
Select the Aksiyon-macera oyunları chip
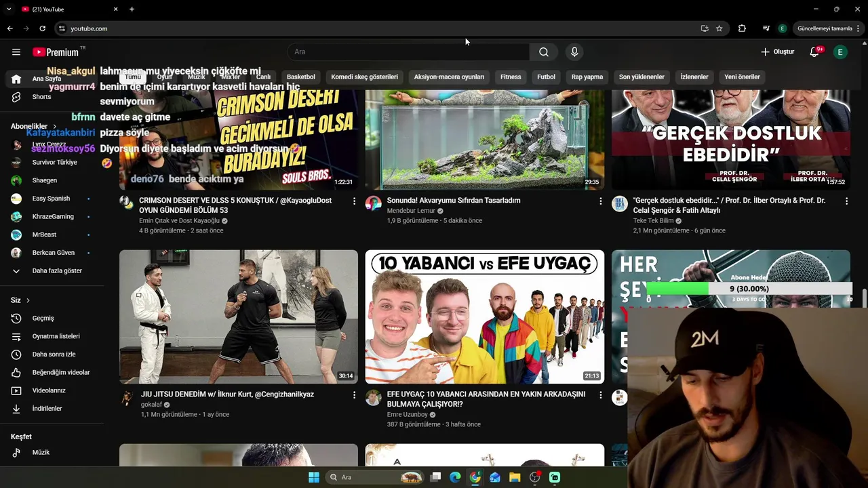point(449,77)
